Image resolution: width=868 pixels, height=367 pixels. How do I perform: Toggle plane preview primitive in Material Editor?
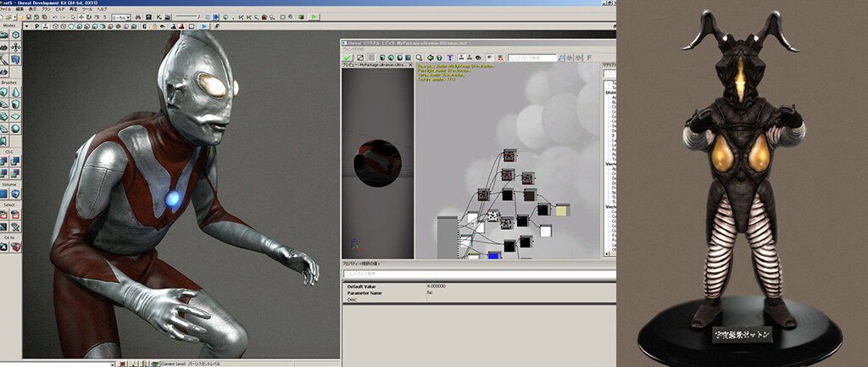[408, 57]
